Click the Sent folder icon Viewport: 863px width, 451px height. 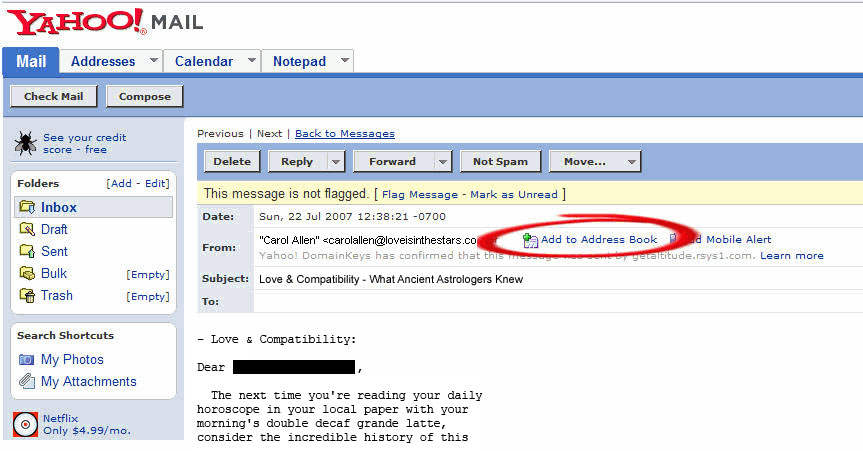click(x=27, y=251)
